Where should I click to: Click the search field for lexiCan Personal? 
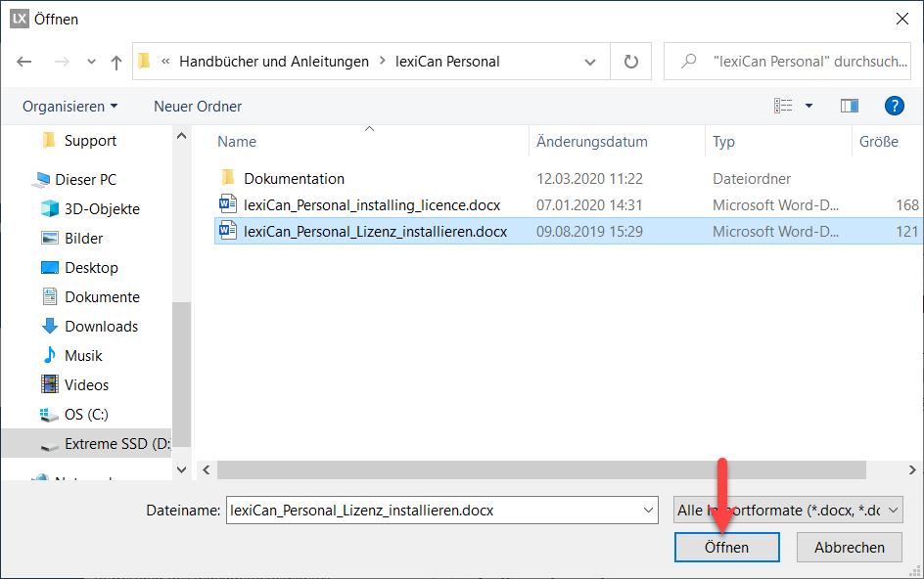coord(793,62)
